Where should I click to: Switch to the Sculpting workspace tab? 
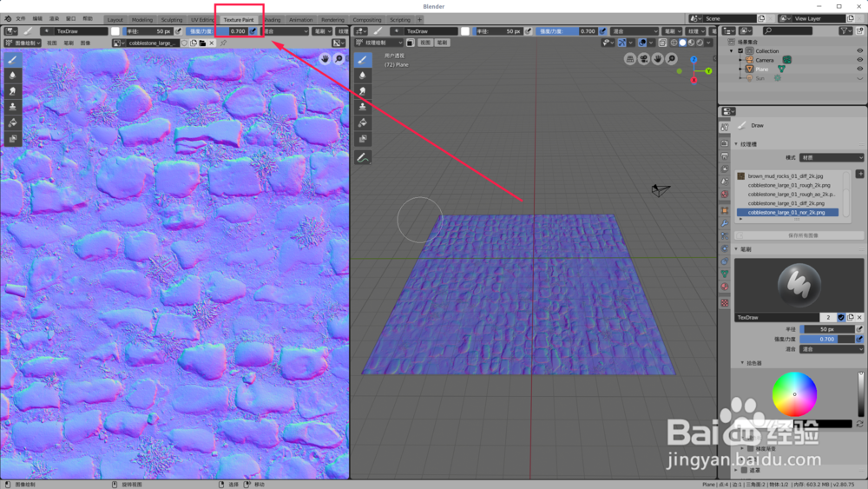click(x=172, y=19)
